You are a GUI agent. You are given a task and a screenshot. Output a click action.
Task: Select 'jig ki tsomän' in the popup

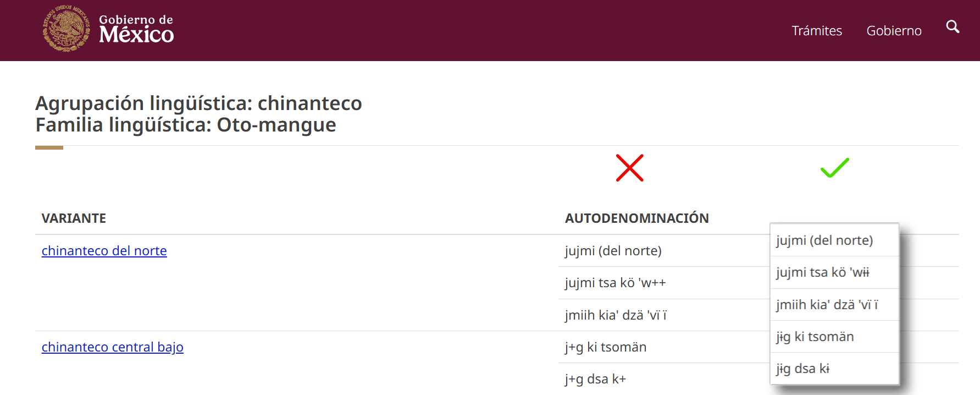pos(815,337)
